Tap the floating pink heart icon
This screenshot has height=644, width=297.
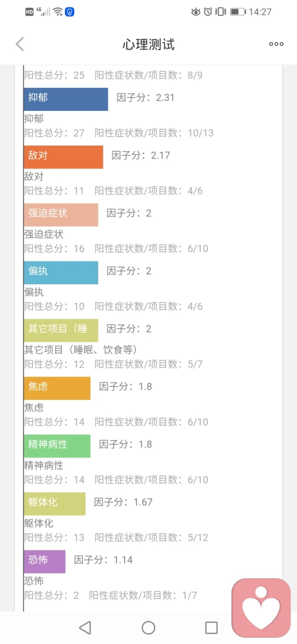tap(261, 605)
